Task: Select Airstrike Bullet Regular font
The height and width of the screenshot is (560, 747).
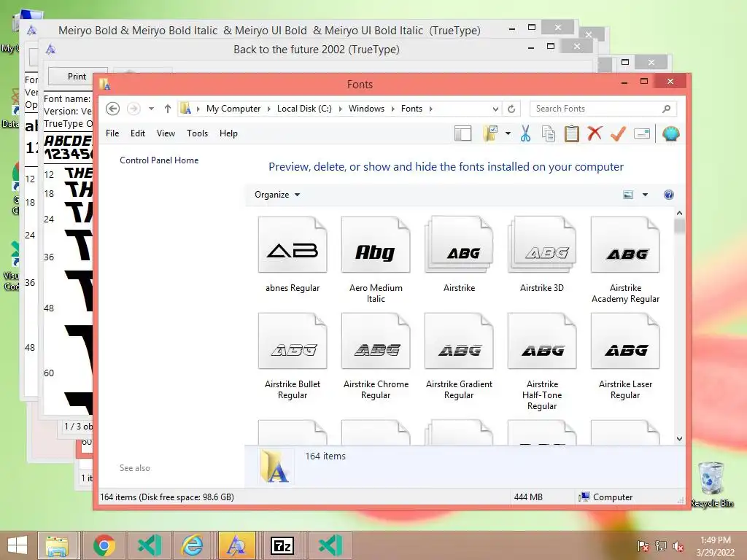Action: (x=293, y=356)
